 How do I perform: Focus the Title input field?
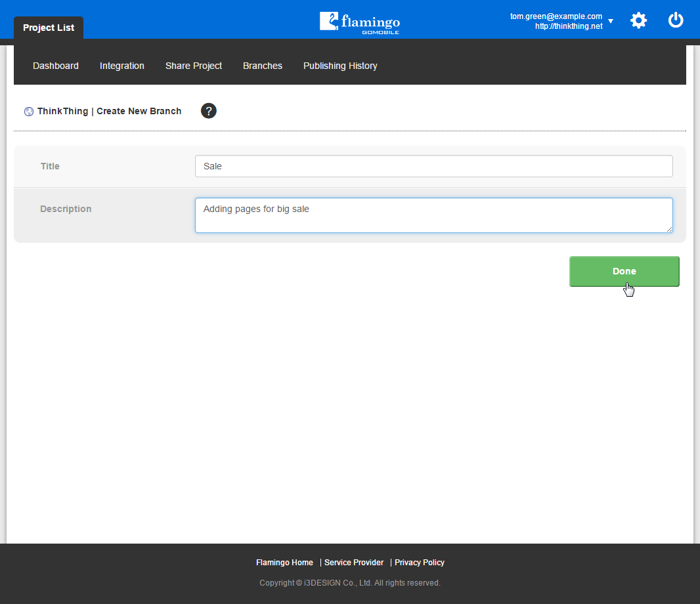(x=433, y=166)
